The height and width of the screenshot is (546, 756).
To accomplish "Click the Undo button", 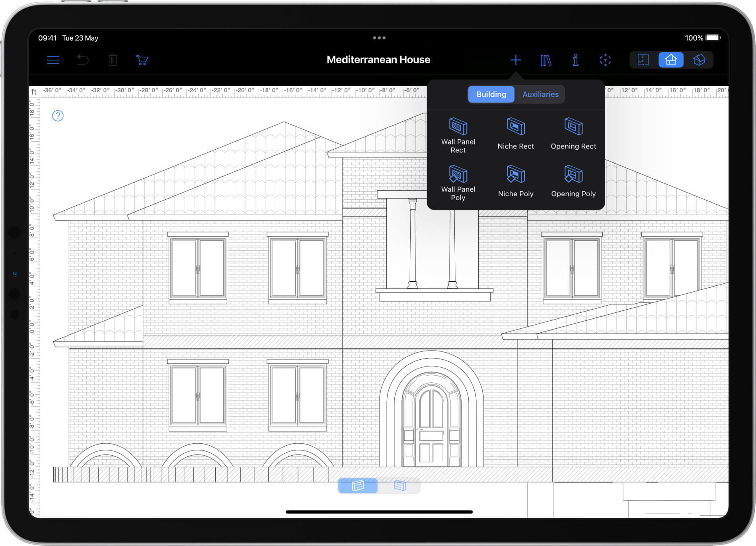I will point(82,60).
